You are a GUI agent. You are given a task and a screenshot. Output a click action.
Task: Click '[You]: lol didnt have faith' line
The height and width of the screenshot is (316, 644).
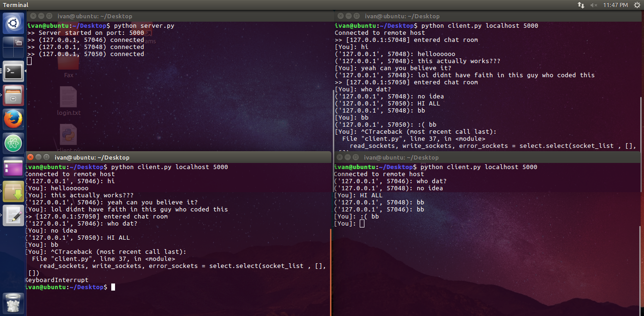126,210
